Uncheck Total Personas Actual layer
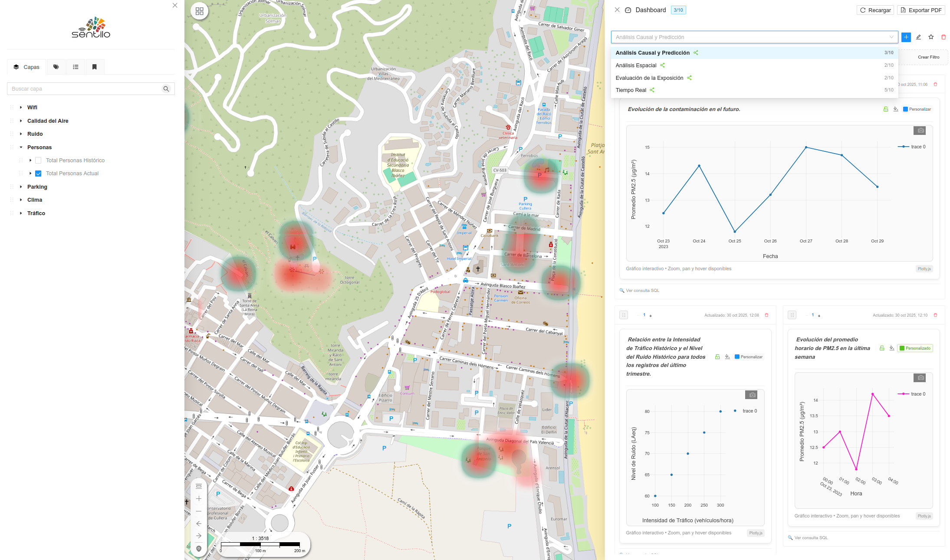 (x=38, y=174)
